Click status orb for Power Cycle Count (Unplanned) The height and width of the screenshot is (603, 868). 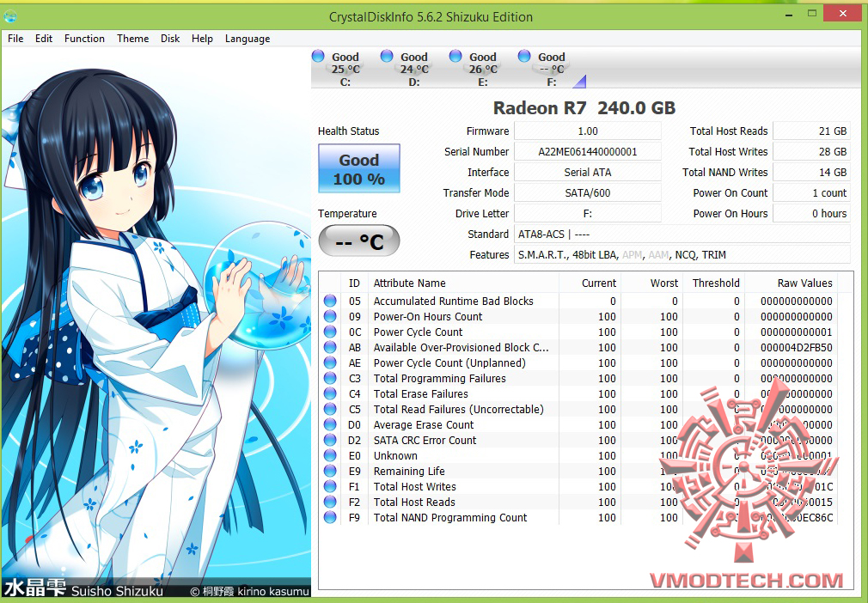click(331, 362)
